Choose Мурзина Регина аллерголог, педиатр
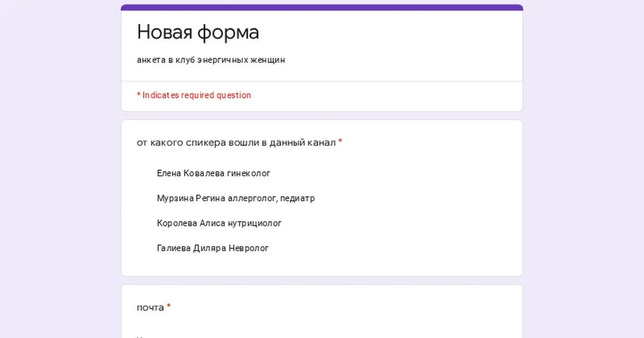This screenshot has height=338, width=644. 236,198
